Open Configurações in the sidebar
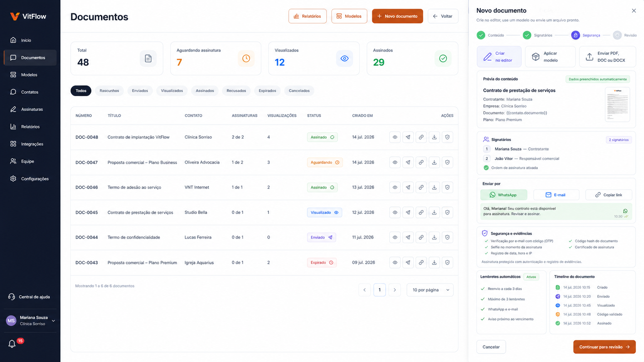The height and width of the screenshot is (362, 644). coord(30,178)
